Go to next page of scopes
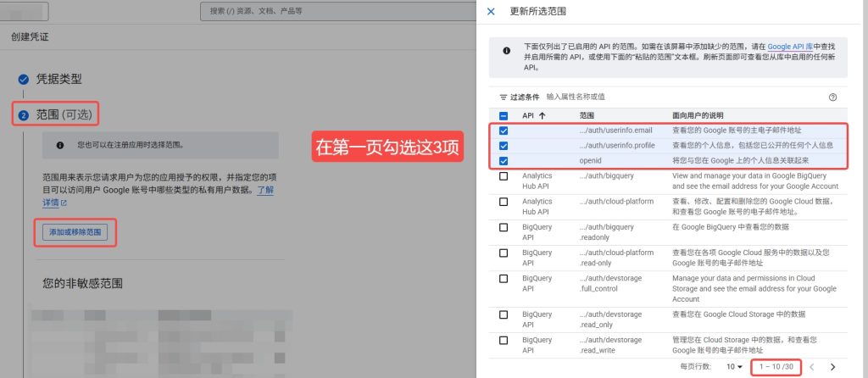 point(832,366)
